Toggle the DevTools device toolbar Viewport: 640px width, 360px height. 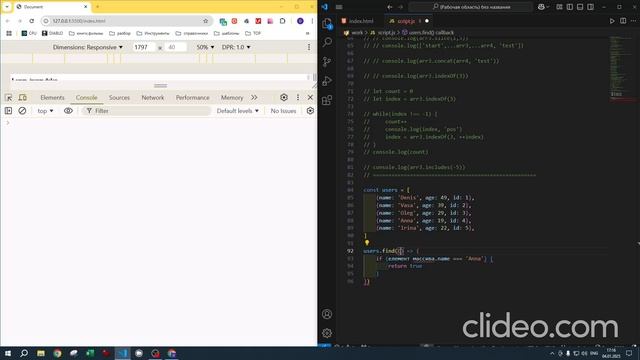[23, 98]
